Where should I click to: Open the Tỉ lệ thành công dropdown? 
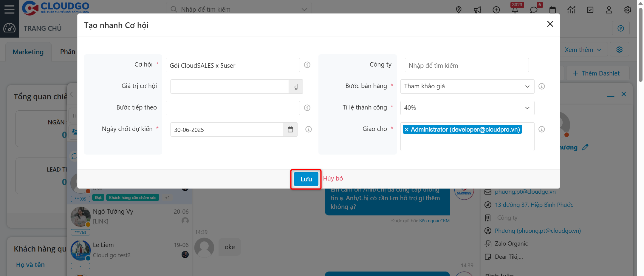click(x=467, y=108)
